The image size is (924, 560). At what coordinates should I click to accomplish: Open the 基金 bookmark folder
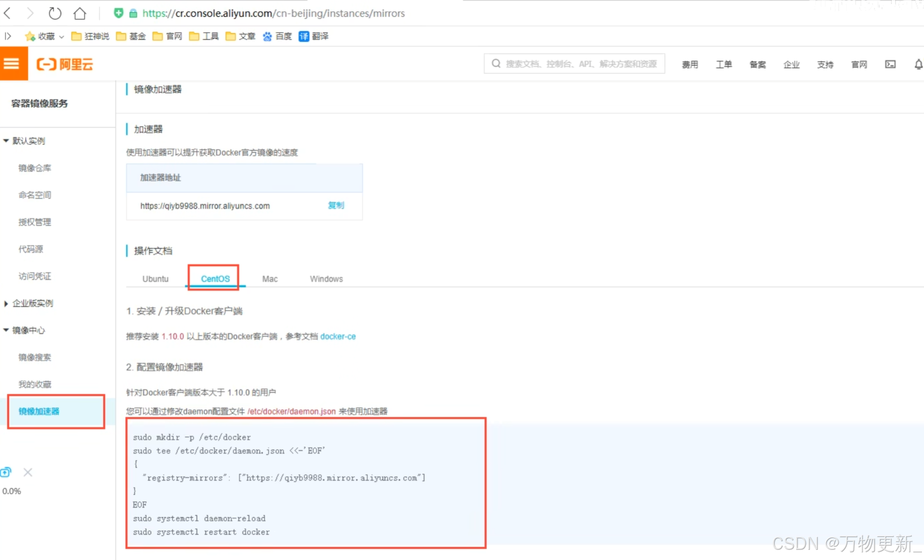(x=131, y=36)
